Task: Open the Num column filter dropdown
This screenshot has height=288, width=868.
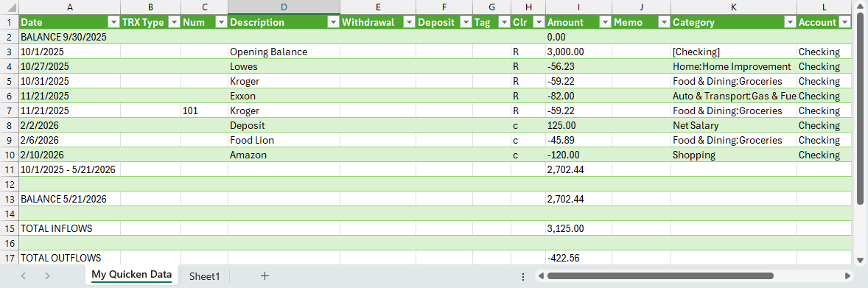Action: click(221, 23)
